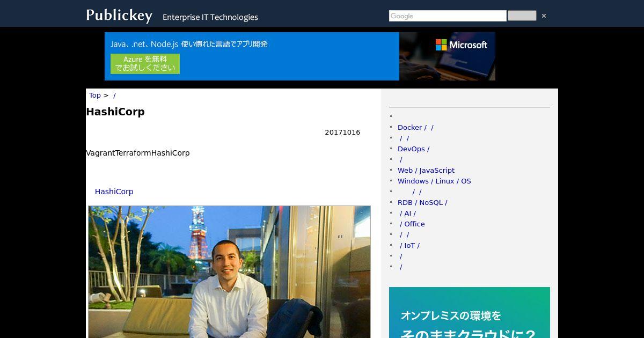Click the Java .NET Node.js banner text
Screen dimensions: 644x338
coord(189,44)
